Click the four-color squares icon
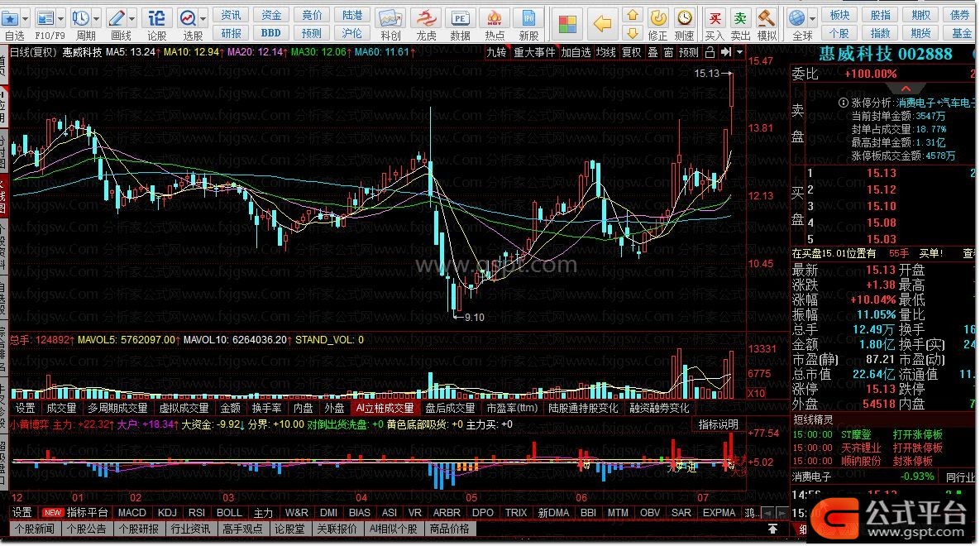980x546 pixels. coord(567,24)
